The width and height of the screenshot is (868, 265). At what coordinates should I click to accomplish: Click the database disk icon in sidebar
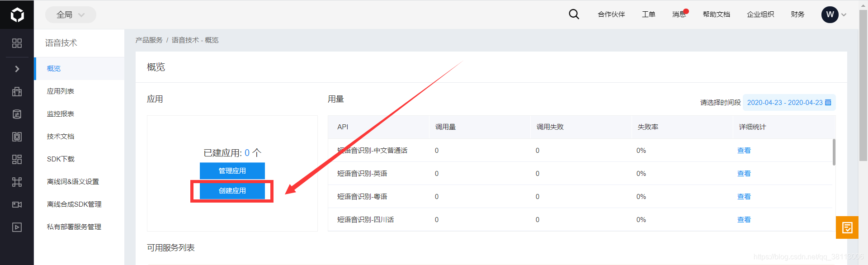[x=17, y=114]
